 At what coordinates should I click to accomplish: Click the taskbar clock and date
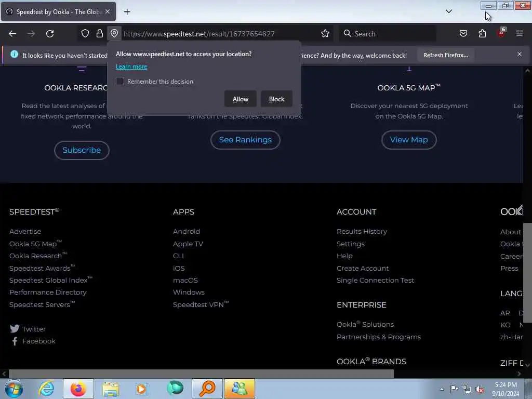(x=506, y=389)
